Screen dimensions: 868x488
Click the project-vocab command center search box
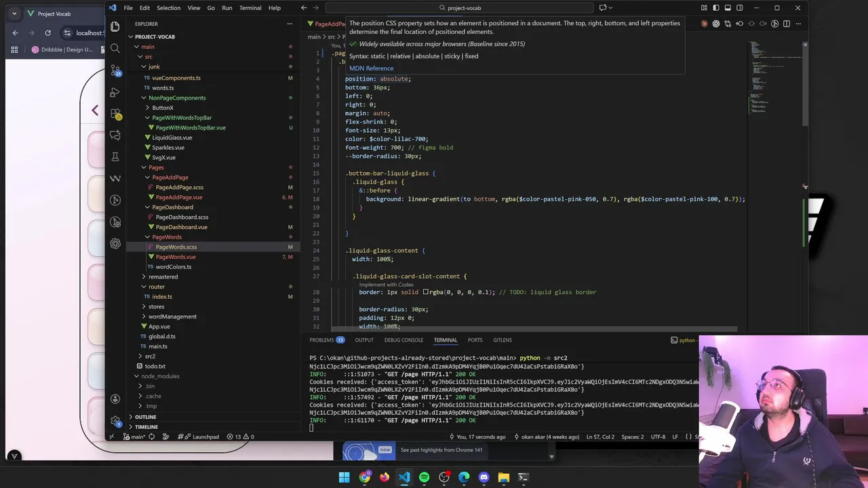[x=460, y=7]
